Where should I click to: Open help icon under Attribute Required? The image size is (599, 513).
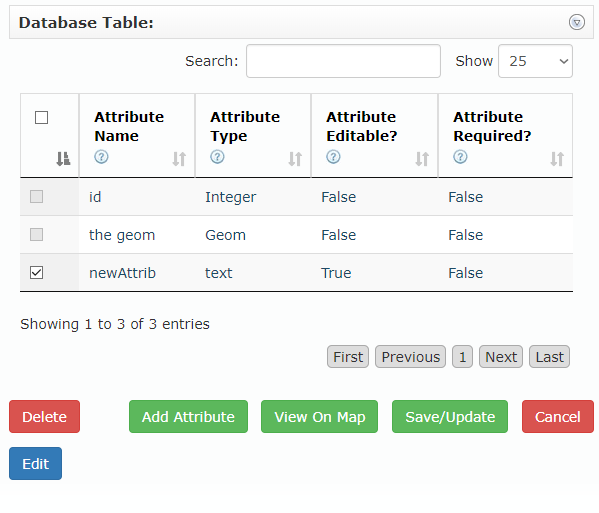point(460,157)
